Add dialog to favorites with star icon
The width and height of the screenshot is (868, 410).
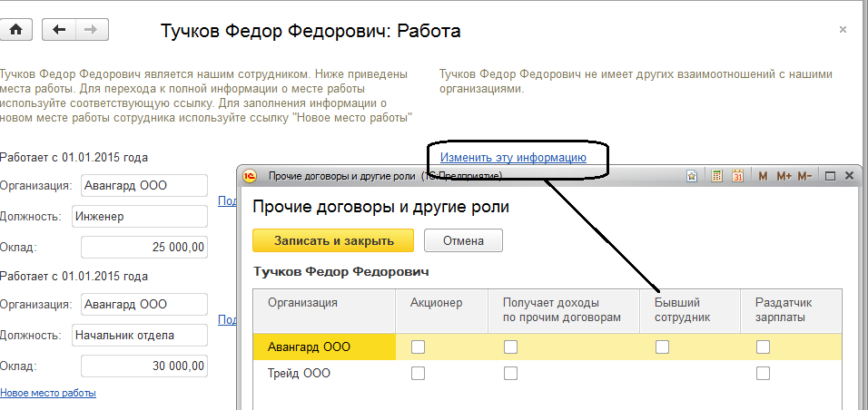[x=691, y=176]
